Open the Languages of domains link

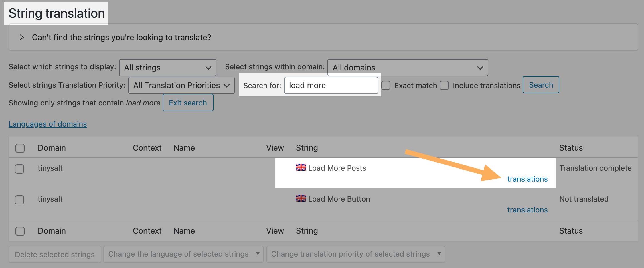[x=48, y=124]
